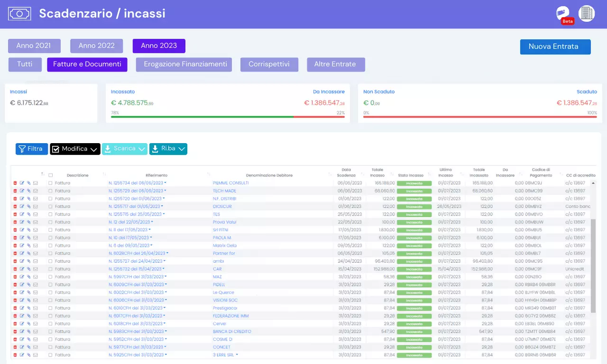Delete the invoice row N. I255734 with trash icon
Viewport: 607px width, 364px height.
tap(15, 183)
